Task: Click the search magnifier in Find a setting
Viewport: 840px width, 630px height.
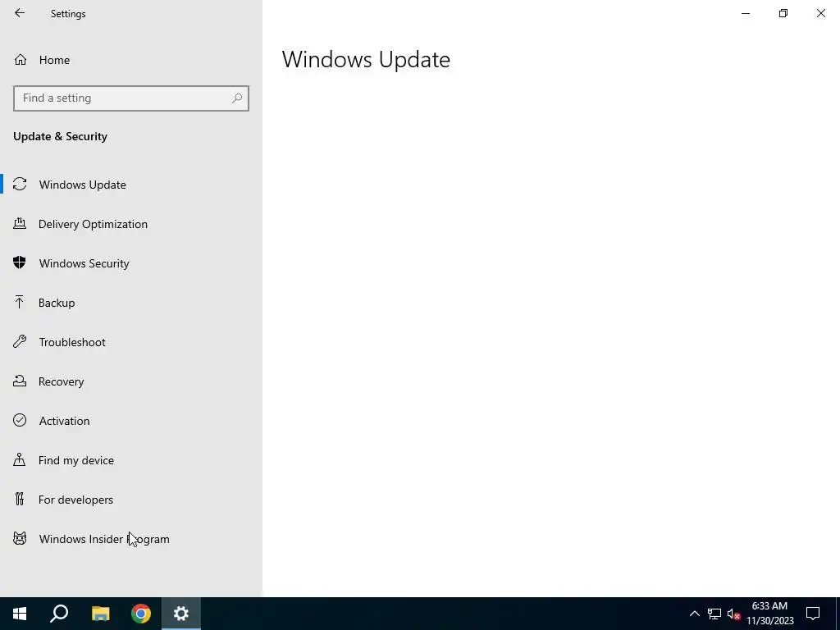Action: click(237, 98)
